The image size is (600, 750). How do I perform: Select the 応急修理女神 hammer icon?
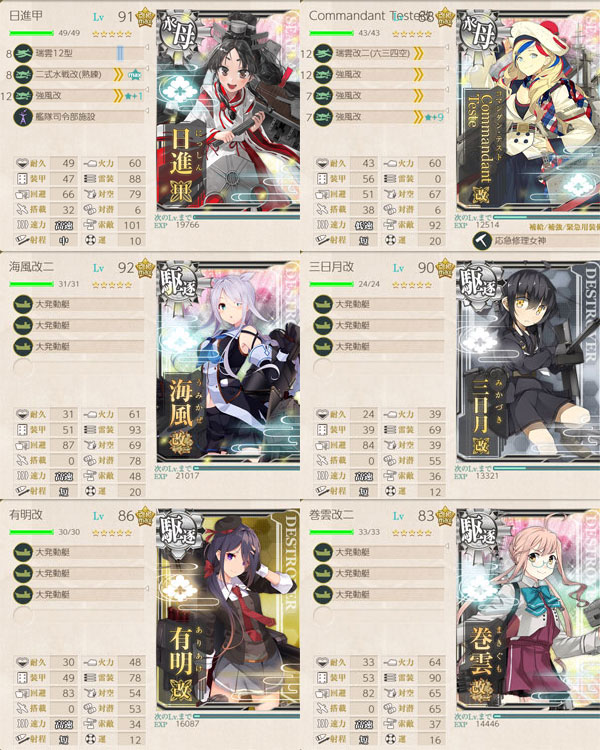[482, 241]
